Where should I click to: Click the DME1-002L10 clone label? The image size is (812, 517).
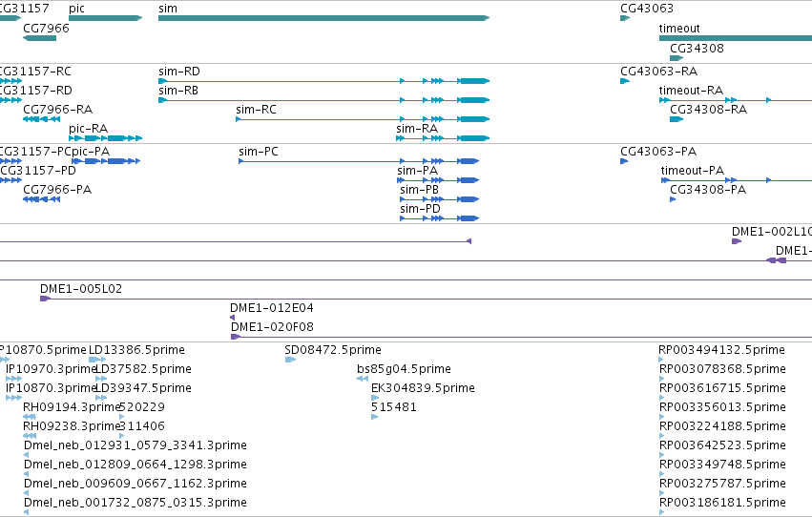point(772,232)
